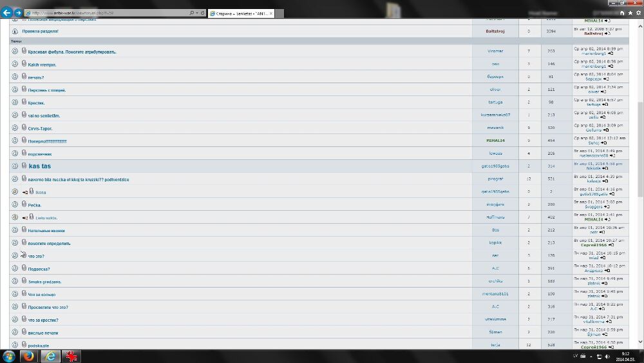Open a new tab beside the current tab
The width and height of the screenshot is (644, 363).
pyautogui.click(x=279, y=14)
